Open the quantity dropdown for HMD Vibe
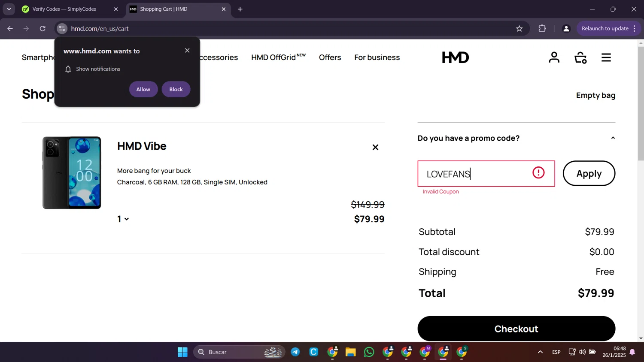The height and width of the screenshot is (362, 644). point(123,219)
